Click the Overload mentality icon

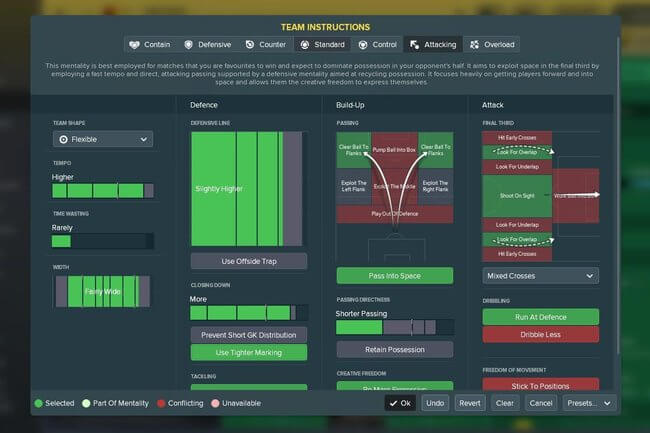point(475,45)
